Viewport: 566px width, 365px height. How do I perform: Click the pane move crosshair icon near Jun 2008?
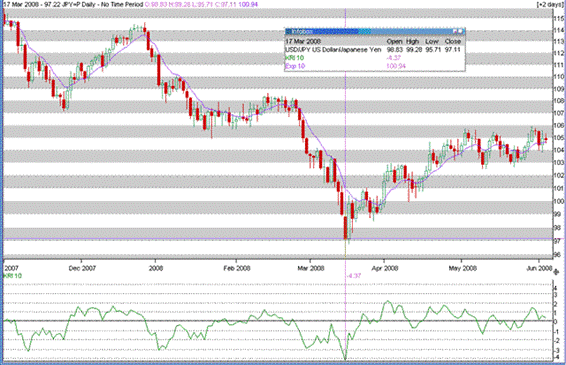click(556, 272)
